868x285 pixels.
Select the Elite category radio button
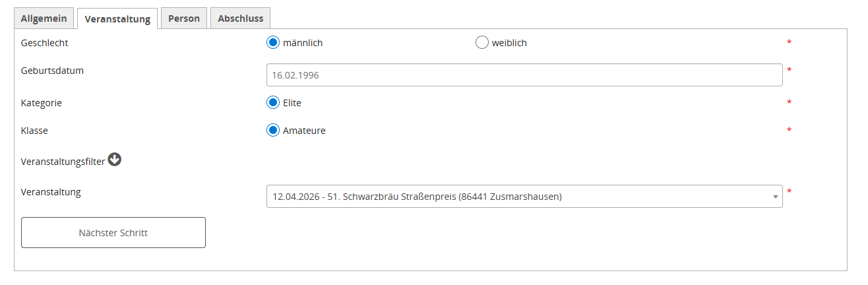(273, 103)
